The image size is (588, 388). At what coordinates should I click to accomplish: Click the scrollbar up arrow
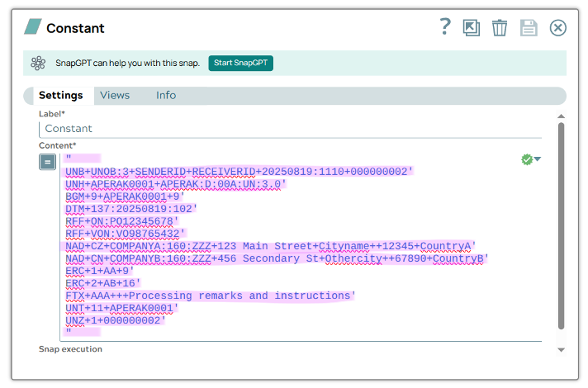[562, 116]
